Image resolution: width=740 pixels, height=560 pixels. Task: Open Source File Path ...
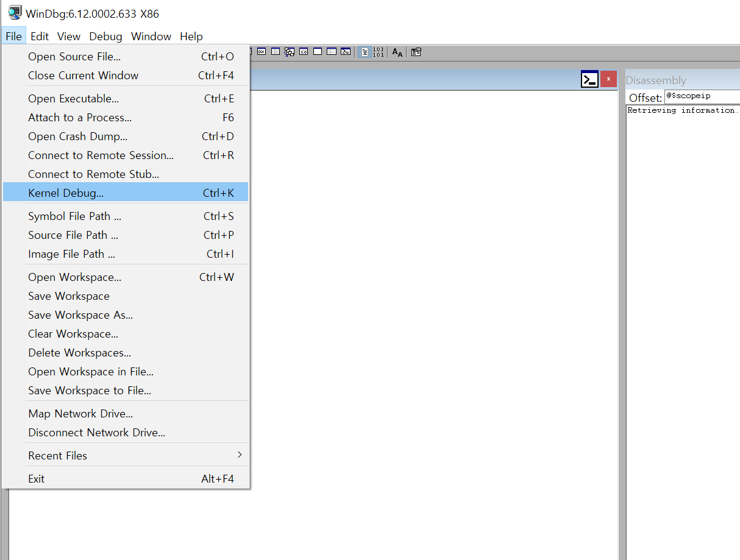tap(126, 235)
